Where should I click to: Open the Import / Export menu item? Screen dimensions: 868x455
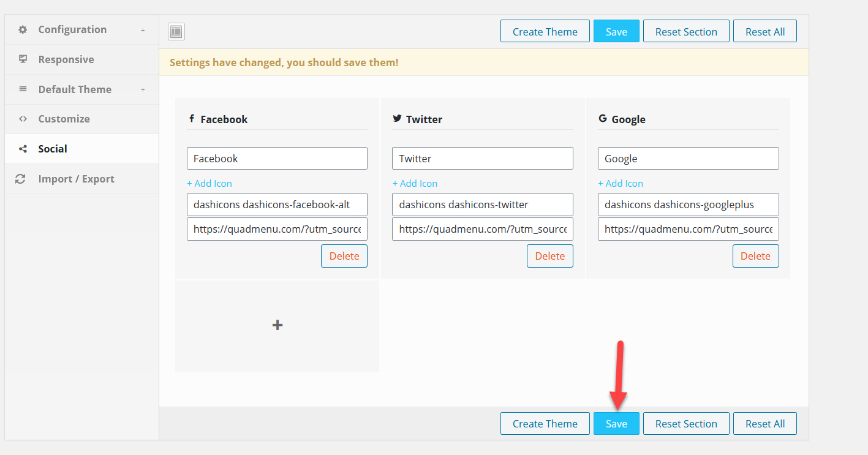(81, 179)
